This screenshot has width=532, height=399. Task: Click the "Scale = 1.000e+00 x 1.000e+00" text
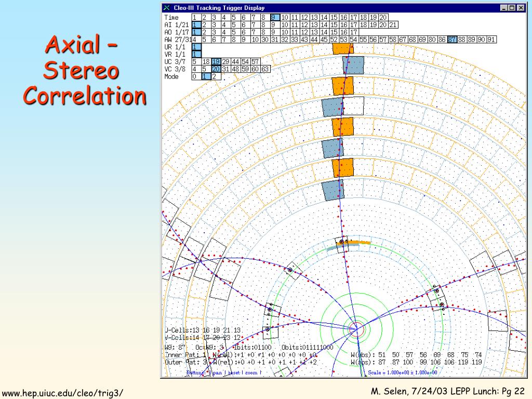pyautogui.click(x=403, y=373)
